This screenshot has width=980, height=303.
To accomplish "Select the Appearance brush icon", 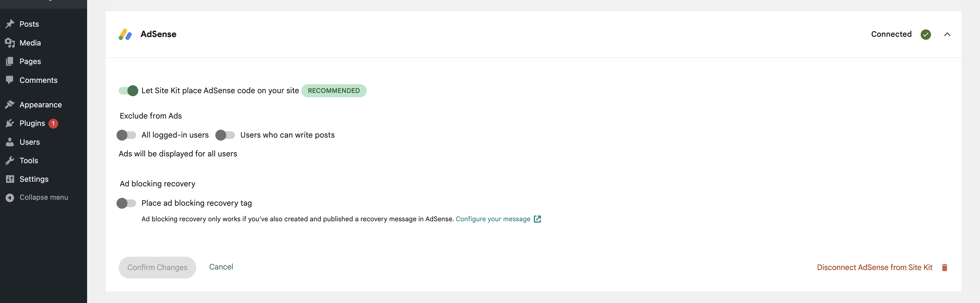I will tap(10, 104).
